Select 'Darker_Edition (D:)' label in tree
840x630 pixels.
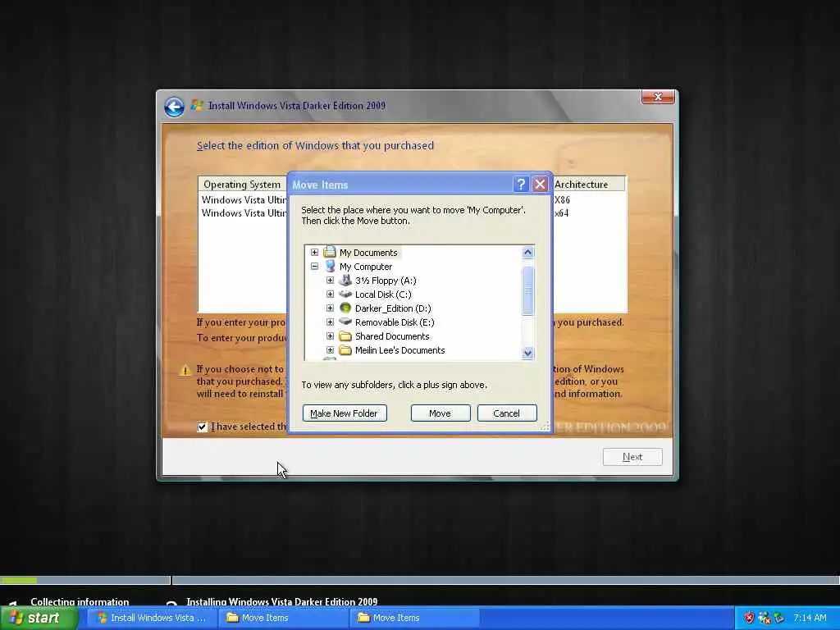point(393,308)
